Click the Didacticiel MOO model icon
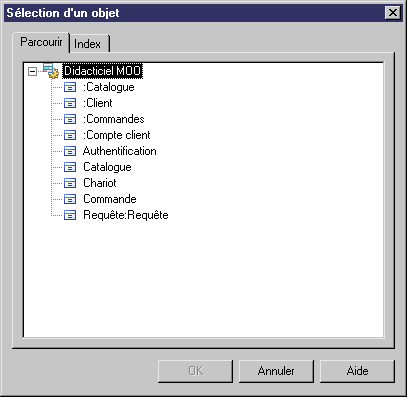The height and width of the screenshot is (397, 407). 51,71
